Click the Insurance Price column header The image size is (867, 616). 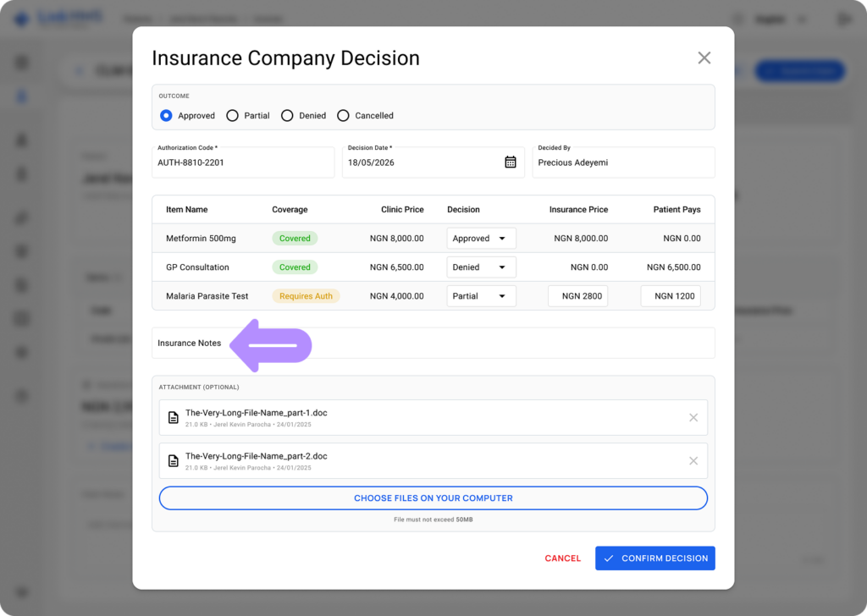(x=578, y=209)
